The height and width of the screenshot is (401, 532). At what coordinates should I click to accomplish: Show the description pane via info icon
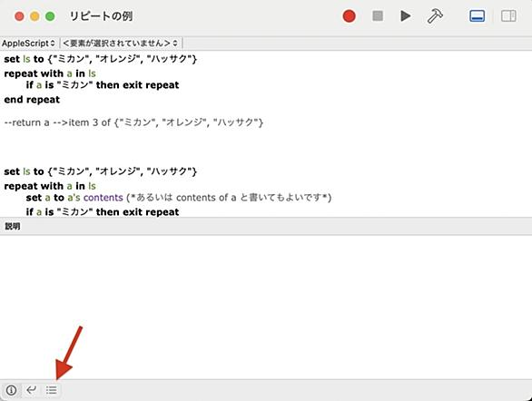pyautogui.click(x=11, y=390)
